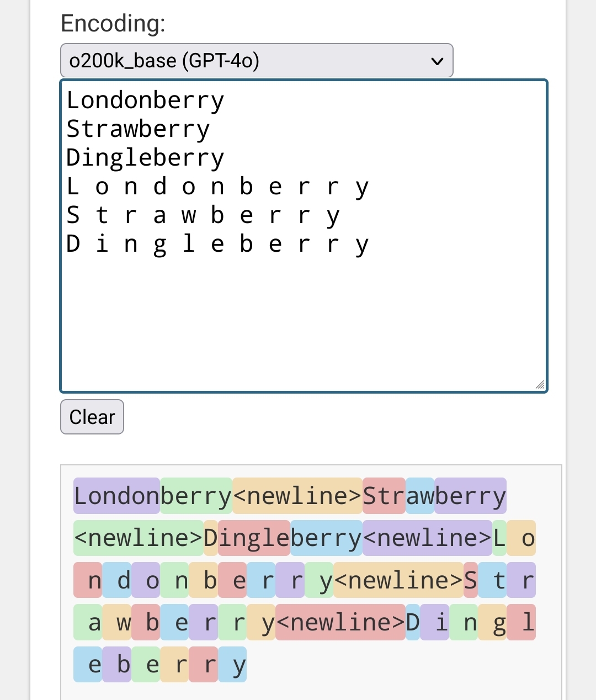This screenshot has width=596, height=700.
Task: Click the blue "berry" token after "ingle"
Action: coord(326,538)
